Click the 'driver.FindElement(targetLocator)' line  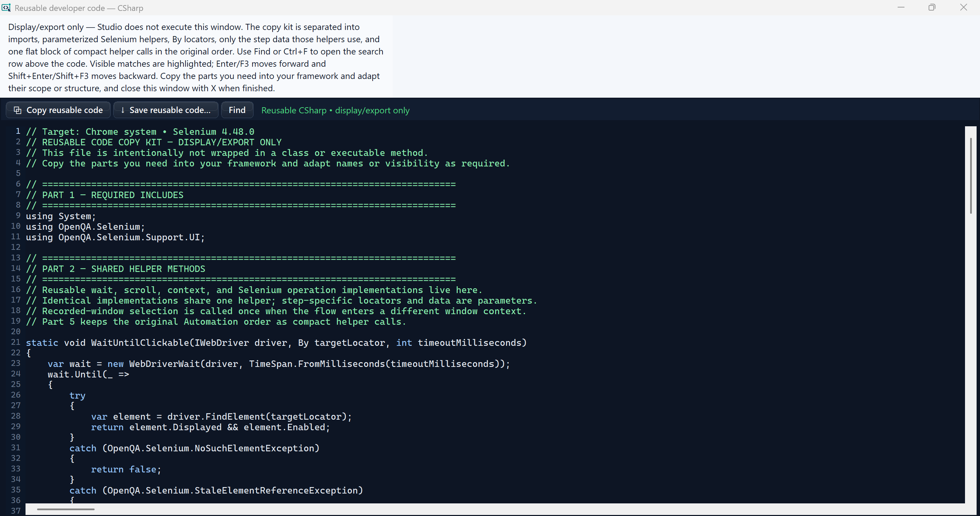coord(222,417)
